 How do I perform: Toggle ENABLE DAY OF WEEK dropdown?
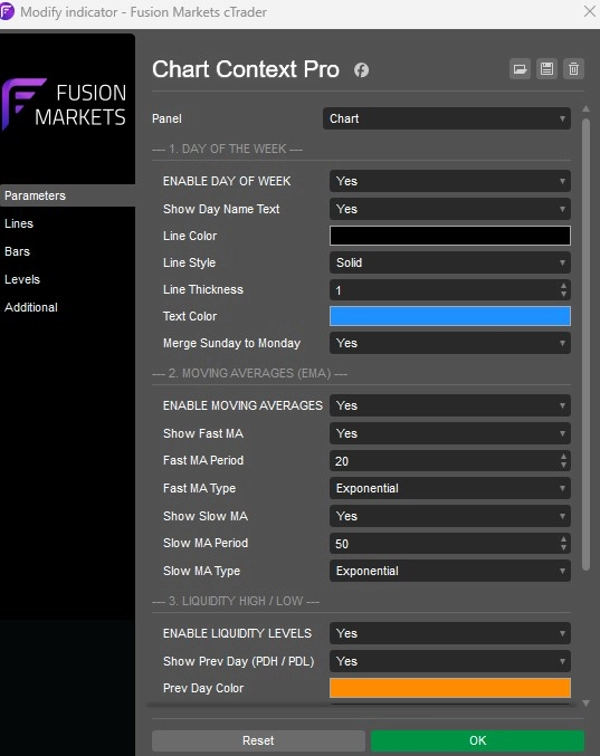[x=450, y=181]
